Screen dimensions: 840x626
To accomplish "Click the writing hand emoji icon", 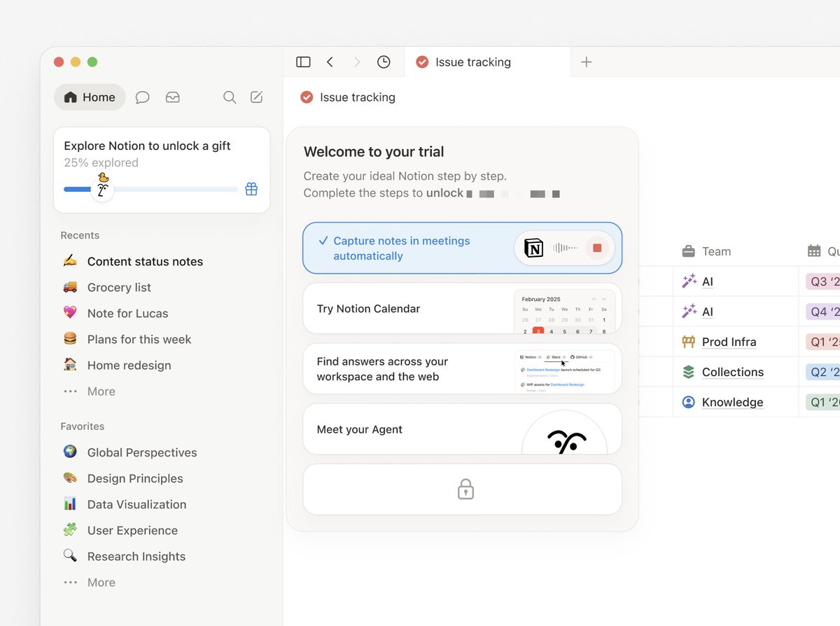I will click(70, 261).
